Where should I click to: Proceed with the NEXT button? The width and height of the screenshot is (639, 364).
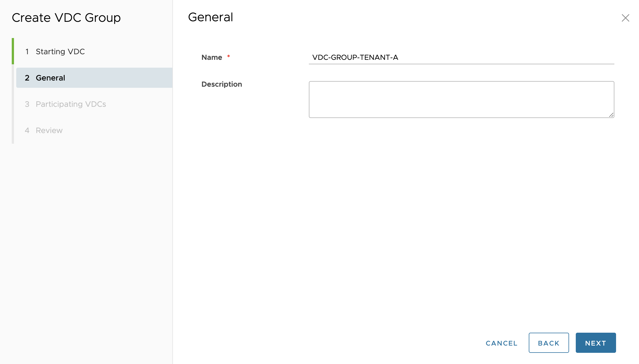click(596, 343)
